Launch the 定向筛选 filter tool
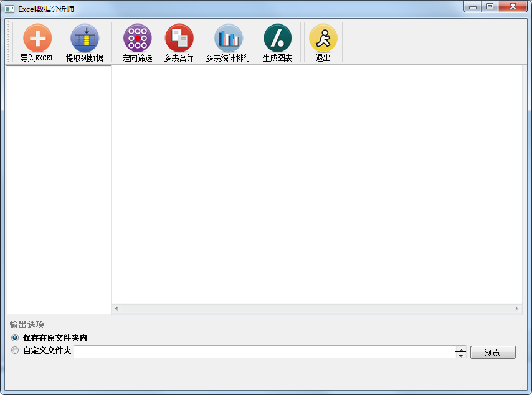This screenshot has height=395, width=532. click(138, 43)
